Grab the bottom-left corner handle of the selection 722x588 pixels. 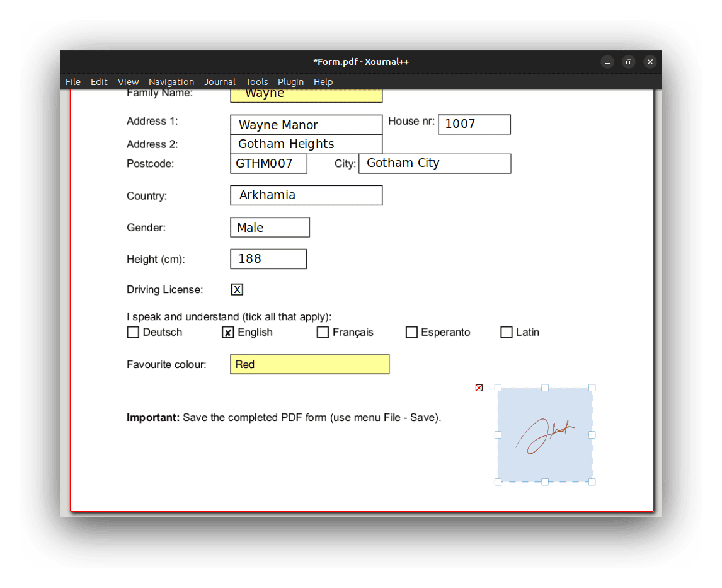[498, 482]
